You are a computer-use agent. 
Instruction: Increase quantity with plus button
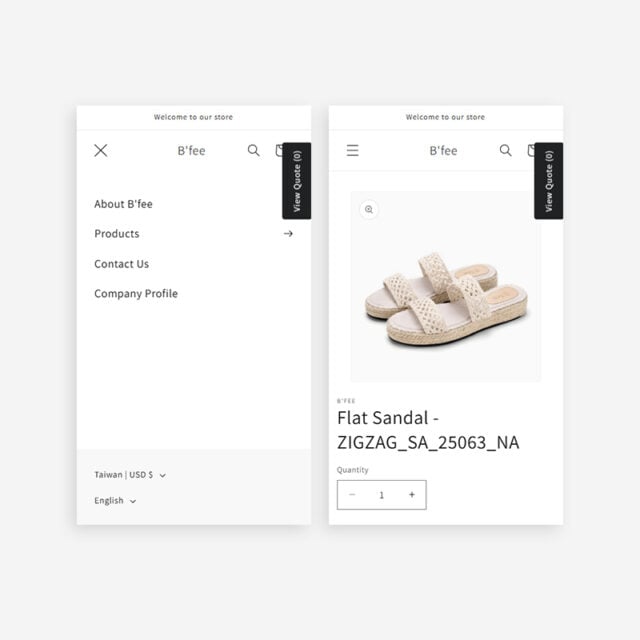pos(412,495)
